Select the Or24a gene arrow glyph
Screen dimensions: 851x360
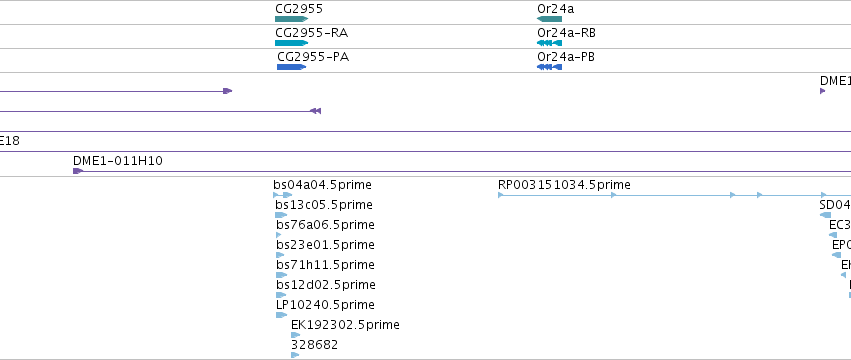pos(549,19)
